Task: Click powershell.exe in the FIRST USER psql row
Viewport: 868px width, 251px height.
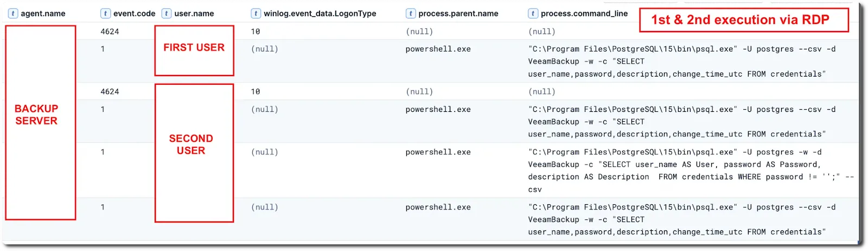Action: tap(438, 49)
